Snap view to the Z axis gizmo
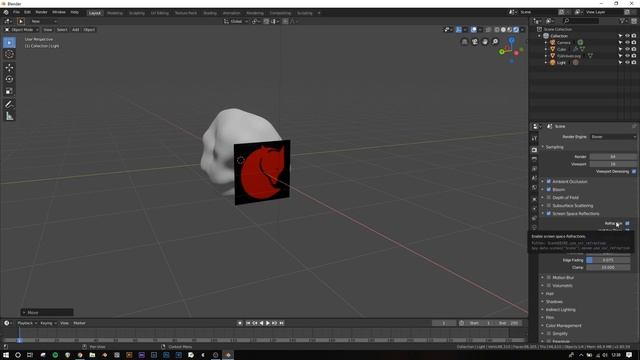Image resolution: width=640 pixels, height=360 pixels. coord(511,40)
